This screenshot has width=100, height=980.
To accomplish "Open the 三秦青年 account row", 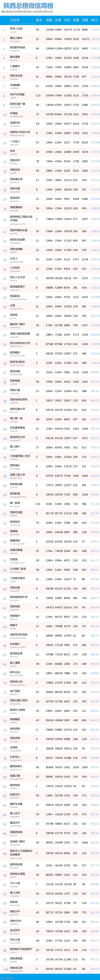I will pos(50,67).
